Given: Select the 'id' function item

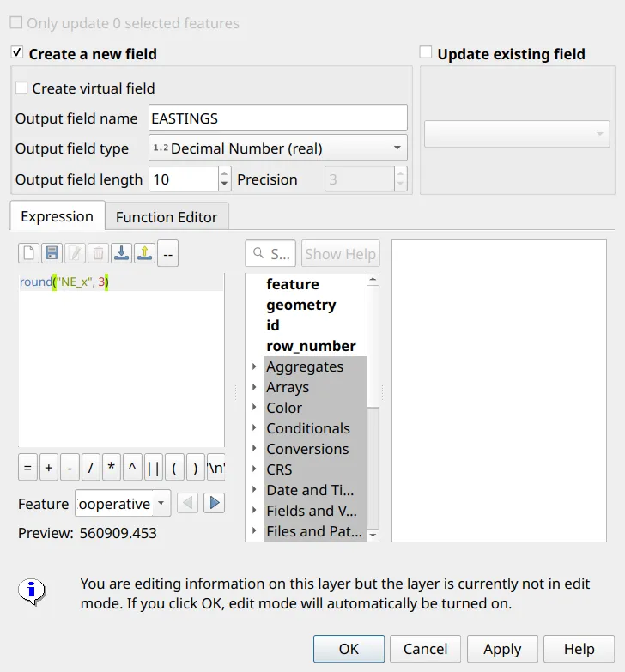Looking at the screenshot, I should (273, 325).
